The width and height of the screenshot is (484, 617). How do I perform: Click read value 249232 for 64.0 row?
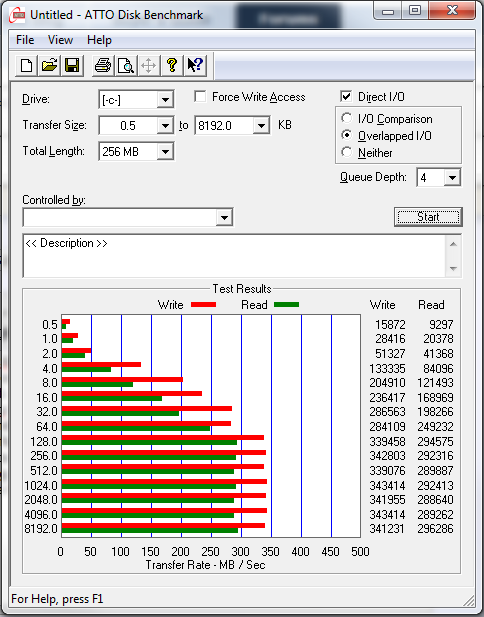click(x=435, y=427)
